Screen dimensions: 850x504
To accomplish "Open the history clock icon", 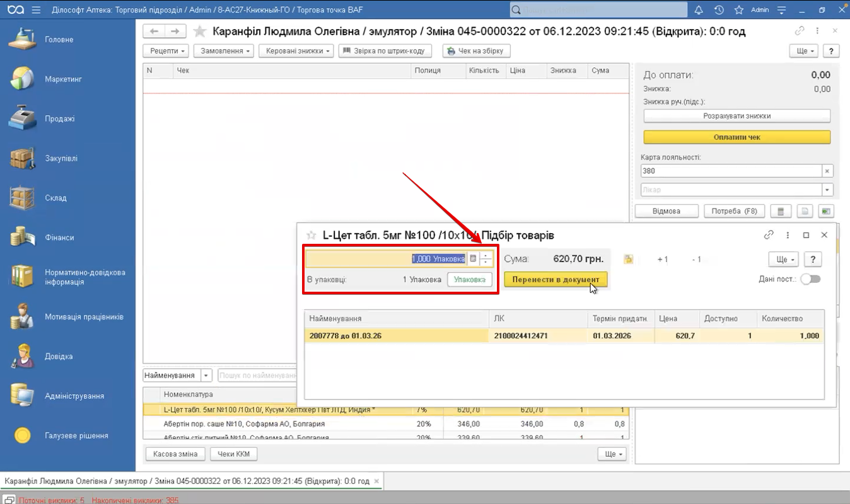I will pyautogui.click(x=719, y=10).
